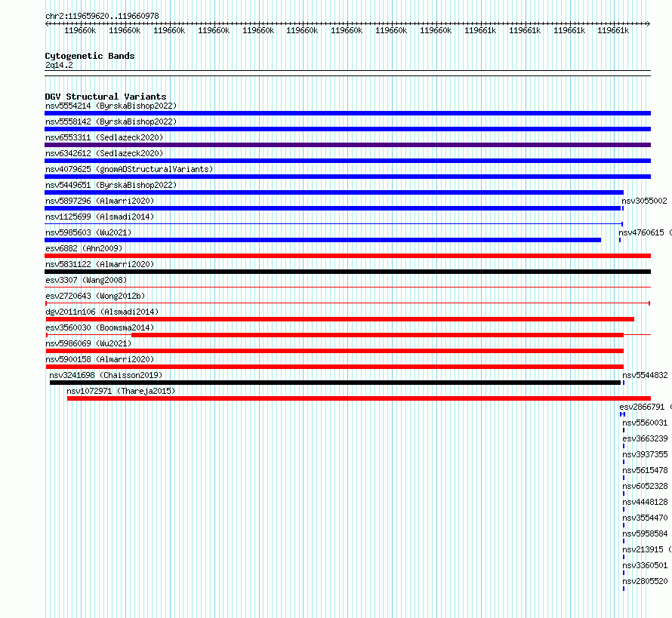The width and height of the screenshot is (672, 618).
Task: Click the red nsv1072971 variant bar
Action: (359, 398)
